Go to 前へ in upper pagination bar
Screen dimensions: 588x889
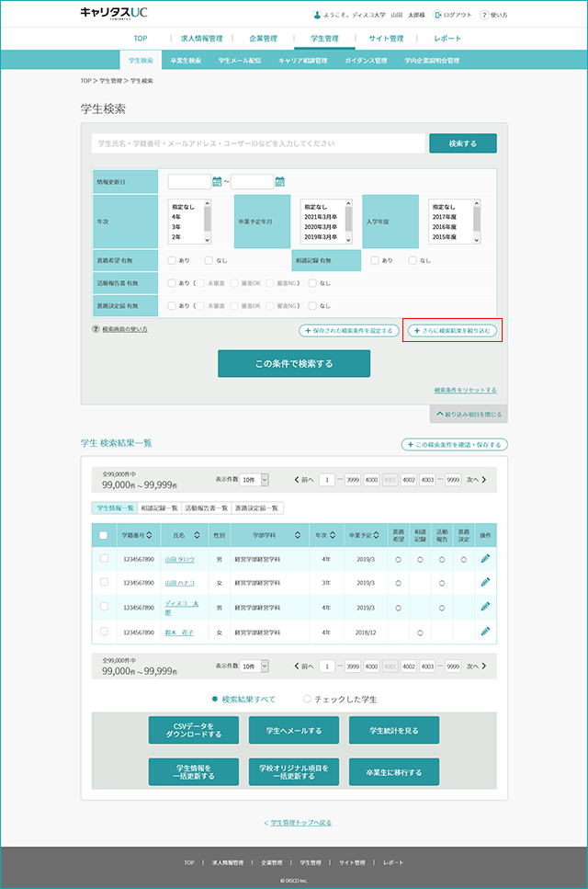(x=304, y=480)
